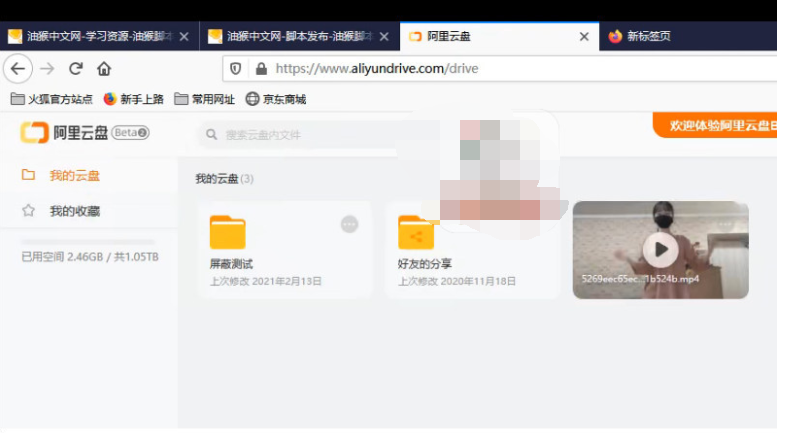Click the aliyundrive.com address bar
This screenshot has height=433, width=785.
pos(500,69)
